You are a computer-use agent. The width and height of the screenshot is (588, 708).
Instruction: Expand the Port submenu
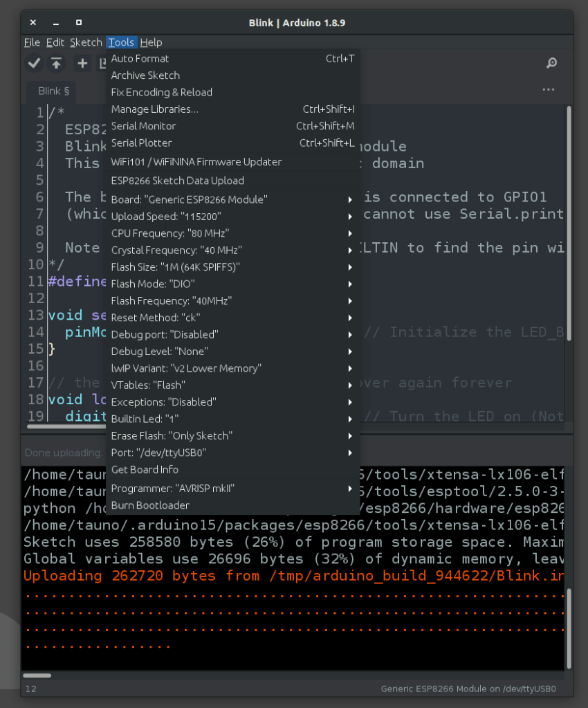(x=232, y=453)
